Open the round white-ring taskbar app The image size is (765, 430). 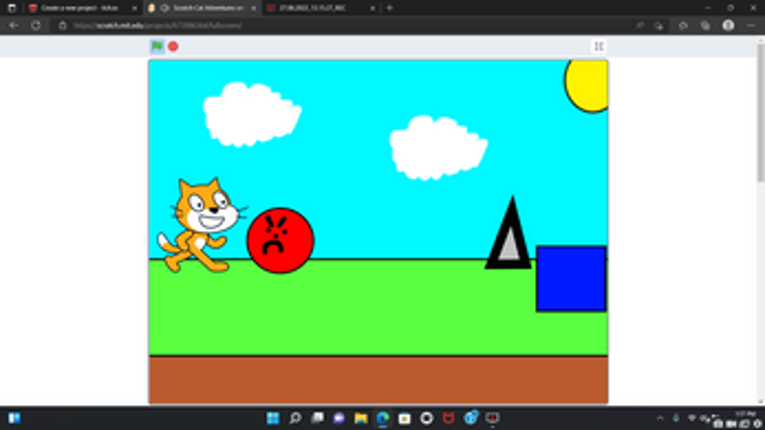coord(427,418)
